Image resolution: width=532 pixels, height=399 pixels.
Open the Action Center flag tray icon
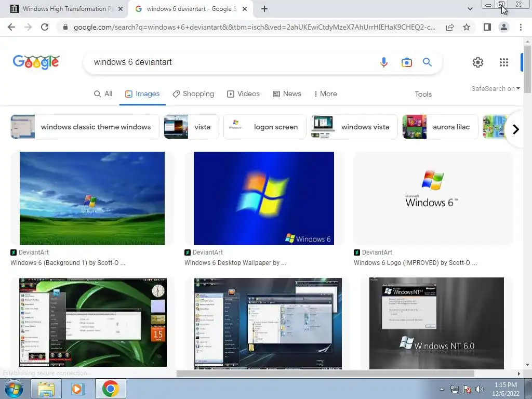coord(467,389)
